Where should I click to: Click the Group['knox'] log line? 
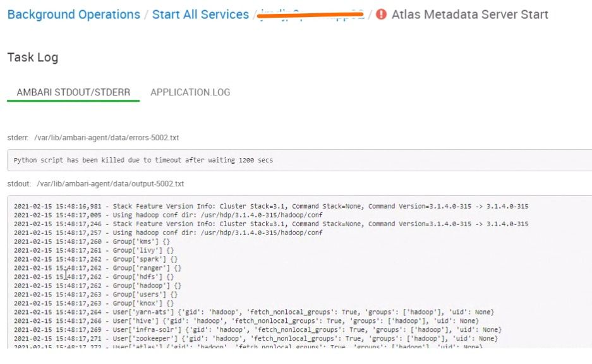(x=94, y=303)
